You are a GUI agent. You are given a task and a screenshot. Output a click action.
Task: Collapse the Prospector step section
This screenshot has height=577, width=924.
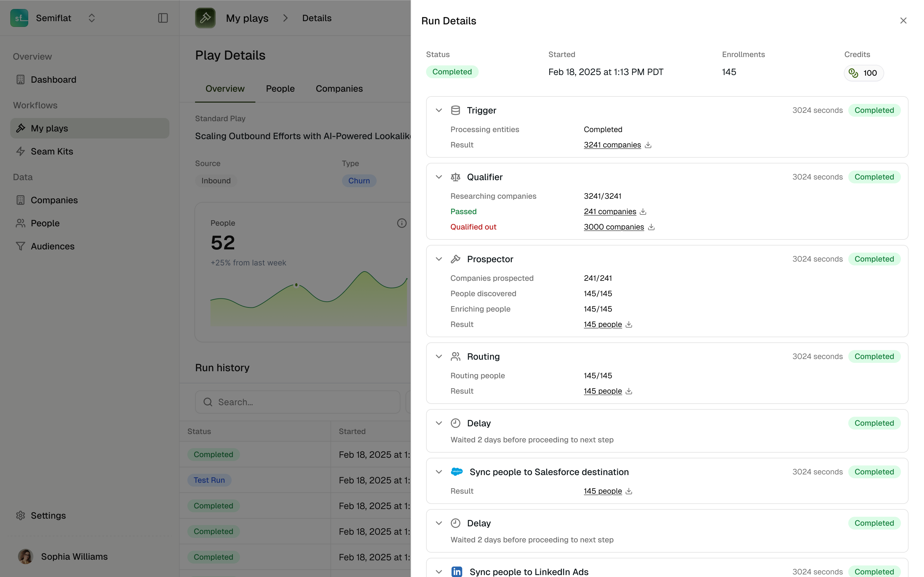[439, 259]
